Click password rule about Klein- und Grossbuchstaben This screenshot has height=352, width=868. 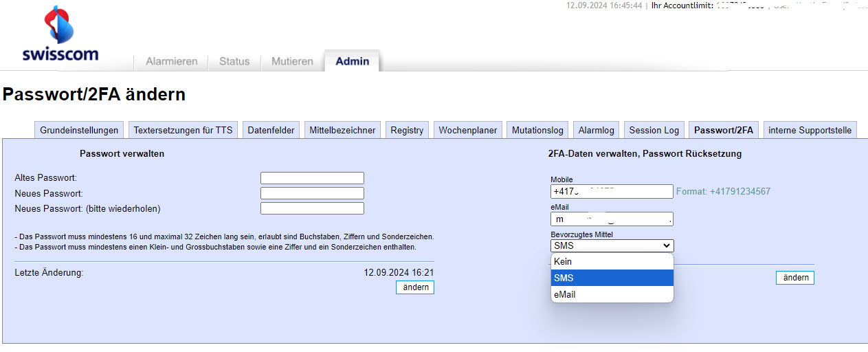215,247
